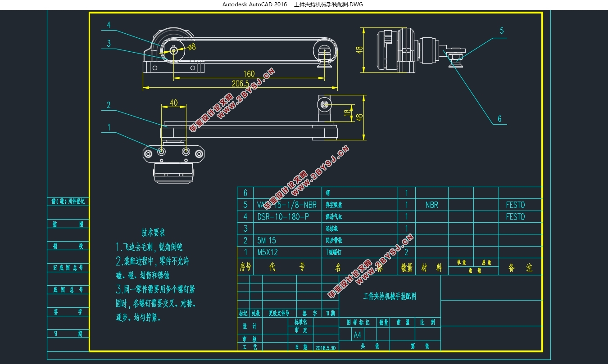This screenshot has height=364, width=608.
Task: Select the 序号 column header cell
Action: (x=245, y=267)
